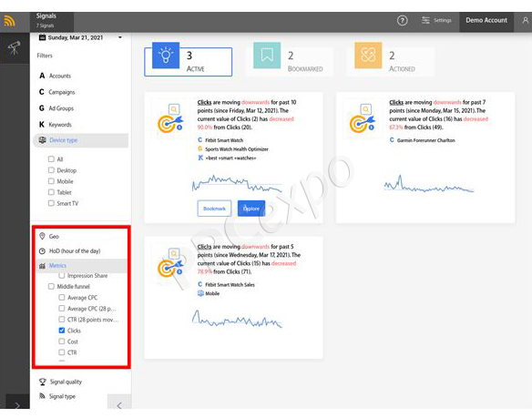Check the Smart TV checkbox

pos(51,203)
